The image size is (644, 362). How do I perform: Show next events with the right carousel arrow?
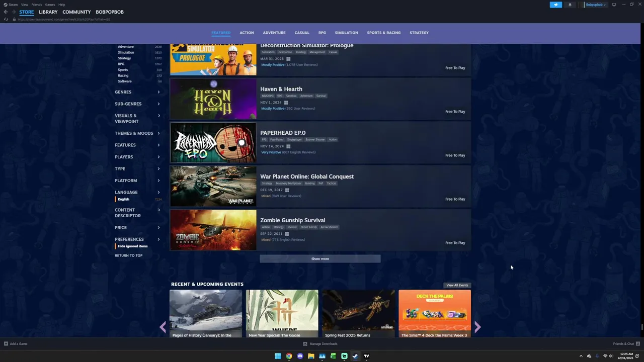pos(477,327)
